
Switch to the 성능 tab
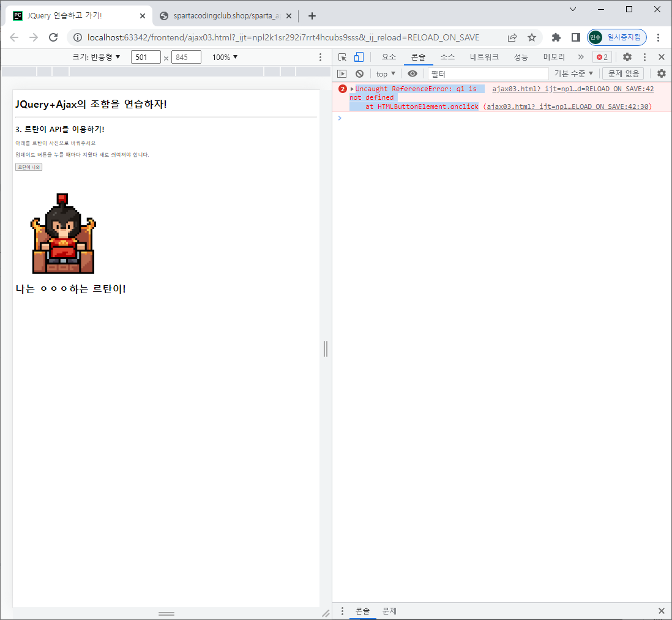pos(521,57)
